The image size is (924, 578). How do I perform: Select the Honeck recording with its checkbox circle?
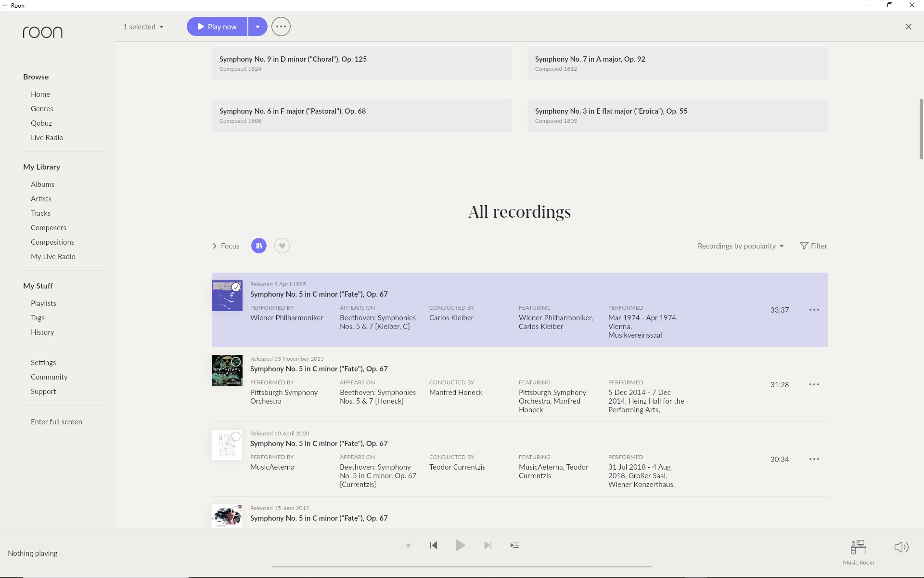click(x=236, y=362)
